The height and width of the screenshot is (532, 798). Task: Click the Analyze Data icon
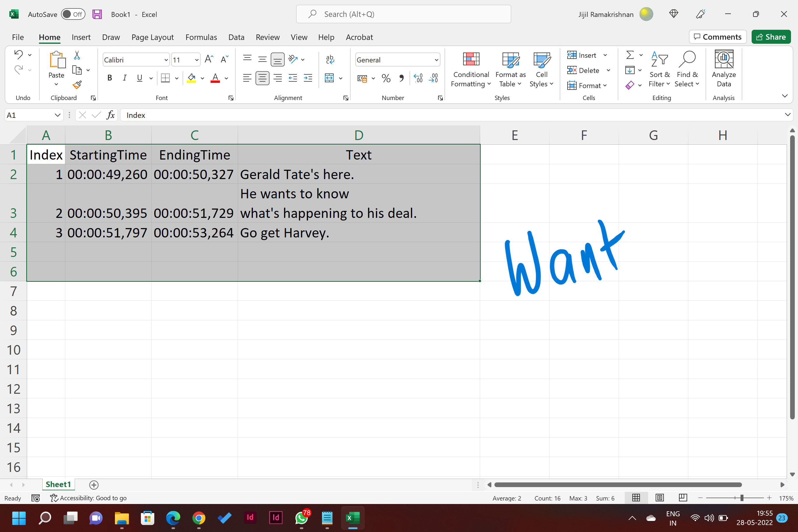point(724,69)
